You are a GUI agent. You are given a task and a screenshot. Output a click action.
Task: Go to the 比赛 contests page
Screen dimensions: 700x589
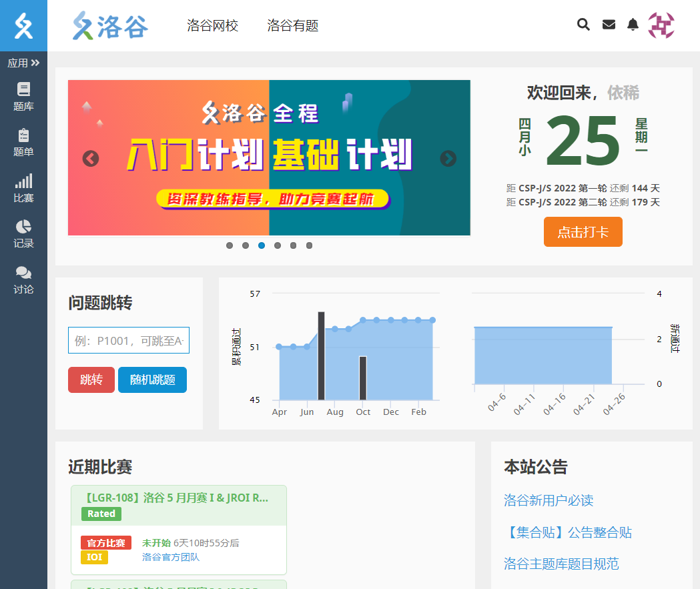pyautogui.click(x=23, y=188)
